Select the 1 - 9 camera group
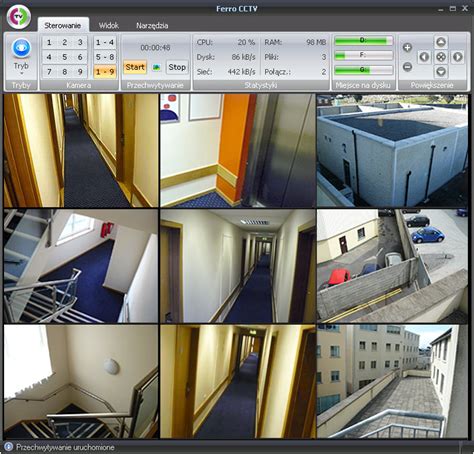Screen dimensions: 474x454 (105, 71)
